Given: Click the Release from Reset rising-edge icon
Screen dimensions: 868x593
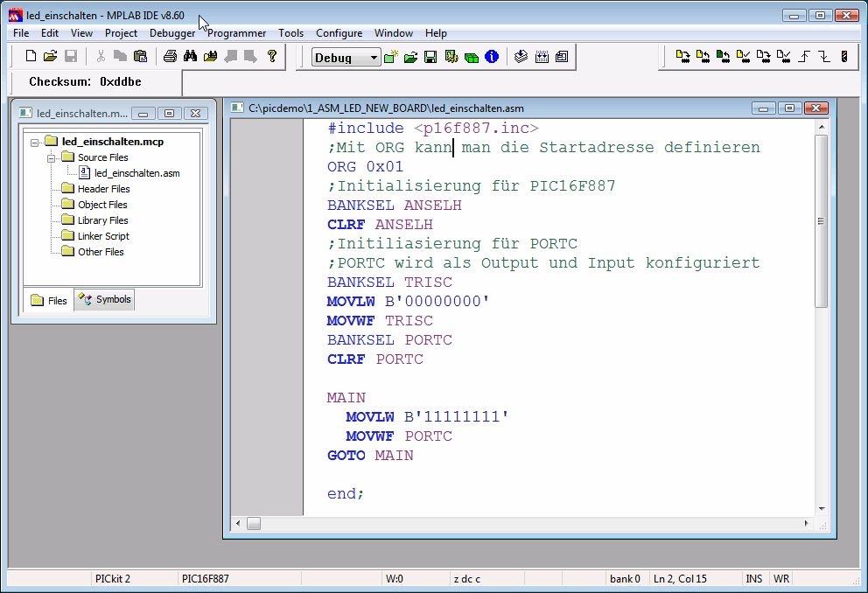Looking at the screenshot, I should click(804, 57).
